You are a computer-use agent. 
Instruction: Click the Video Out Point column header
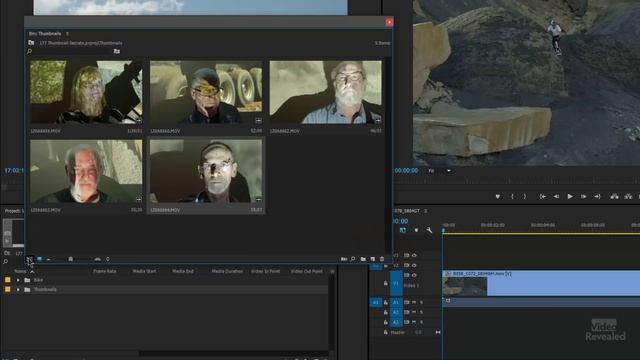307,271
